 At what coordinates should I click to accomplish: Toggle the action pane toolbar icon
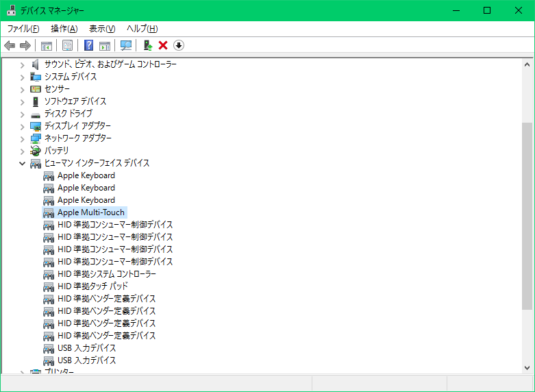click(105, 45)
